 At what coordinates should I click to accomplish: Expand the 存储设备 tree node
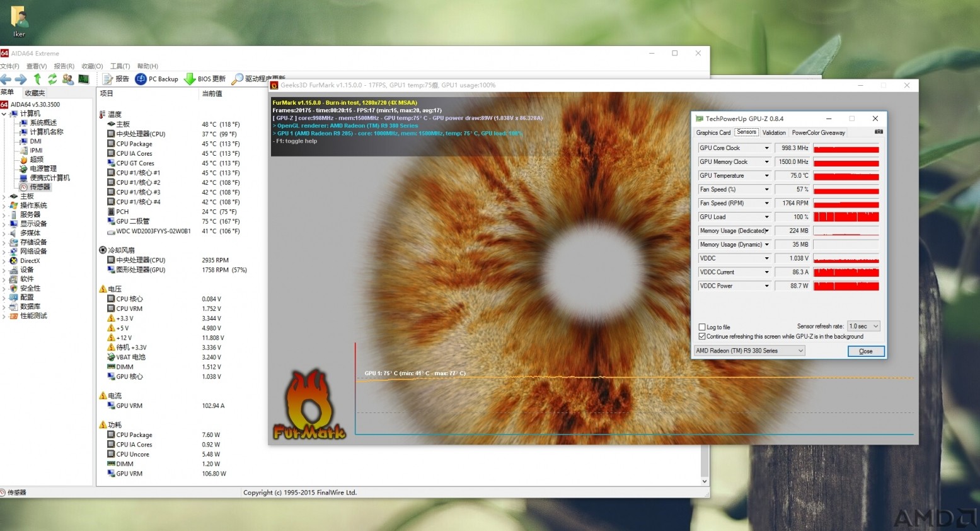point(4,242)
